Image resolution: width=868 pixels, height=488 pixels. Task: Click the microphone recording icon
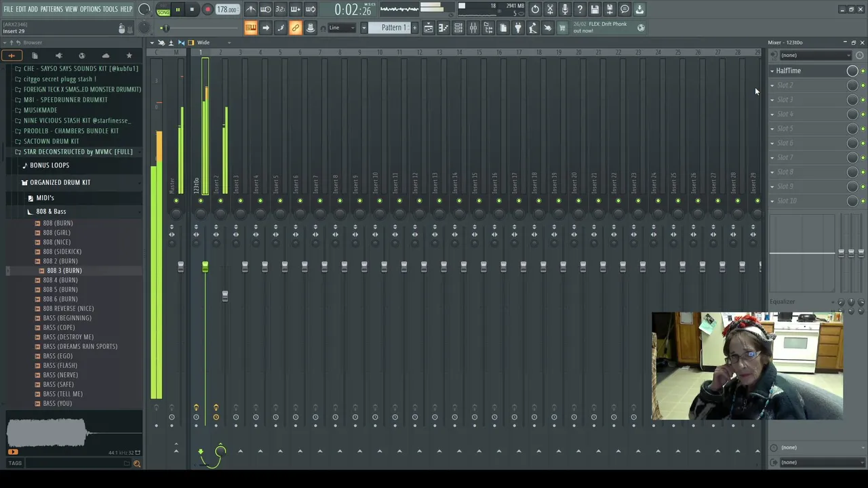(x=565, y=9)
